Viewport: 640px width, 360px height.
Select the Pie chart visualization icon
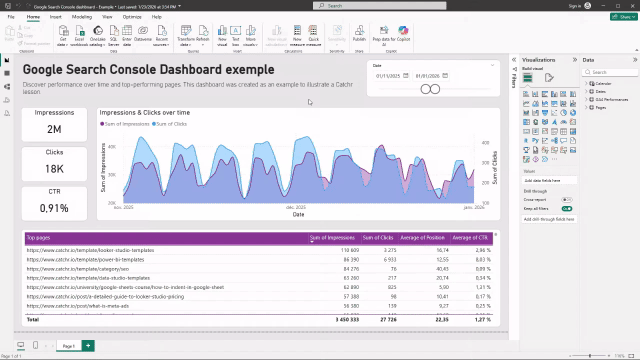click(x=564, y=113)
